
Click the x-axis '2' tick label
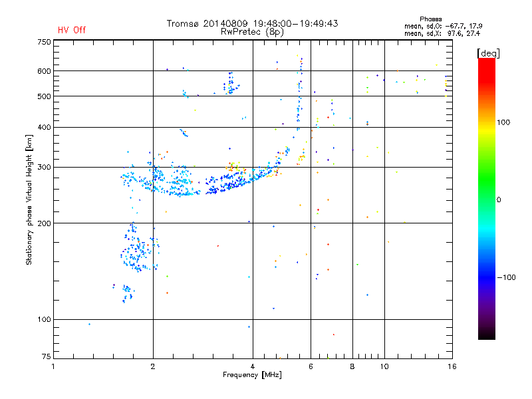tap(153, 366)
